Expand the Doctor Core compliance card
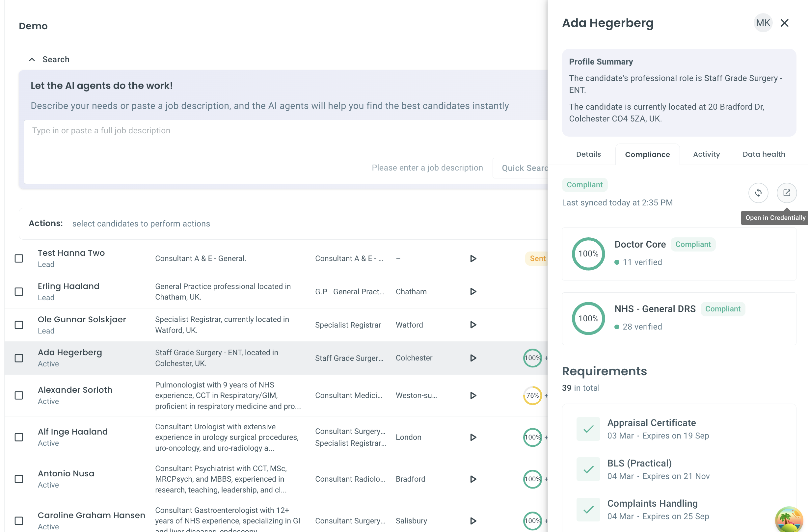The height and width of the screenshot is (532, 808). tap(679, 254)
